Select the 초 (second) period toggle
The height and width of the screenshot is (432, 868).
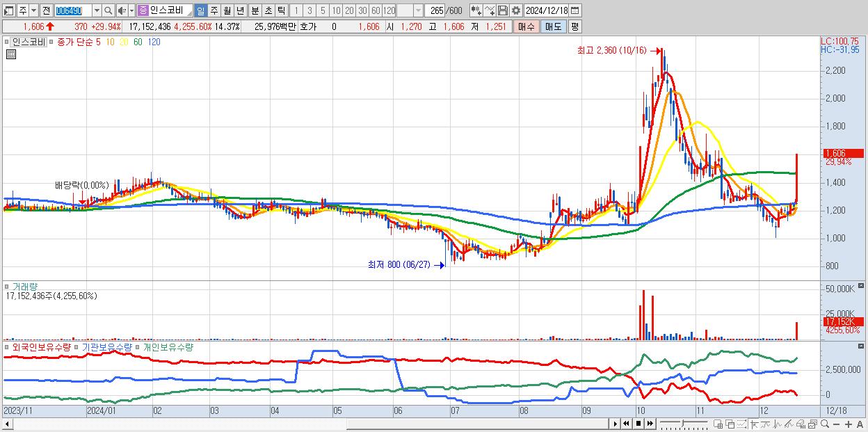(268, 10)
